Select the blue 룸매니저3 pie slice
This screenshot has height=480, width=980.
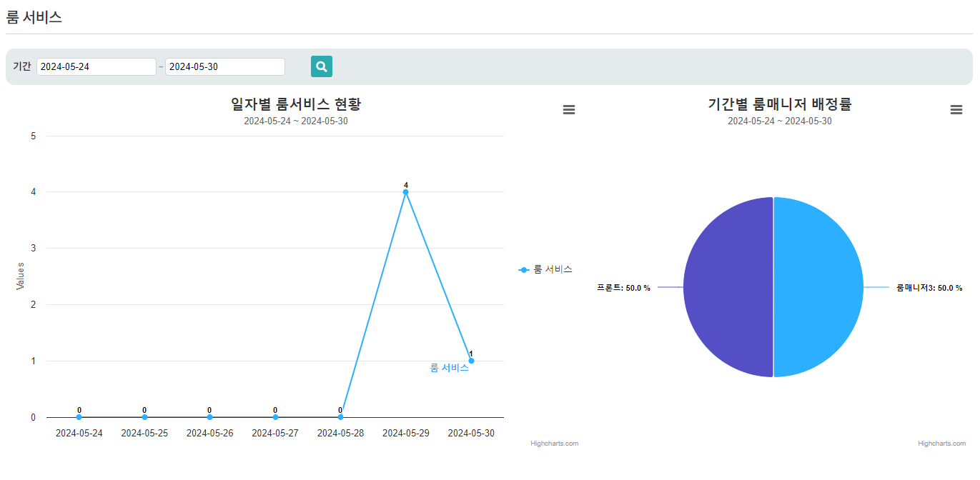[x=818, y=287]
